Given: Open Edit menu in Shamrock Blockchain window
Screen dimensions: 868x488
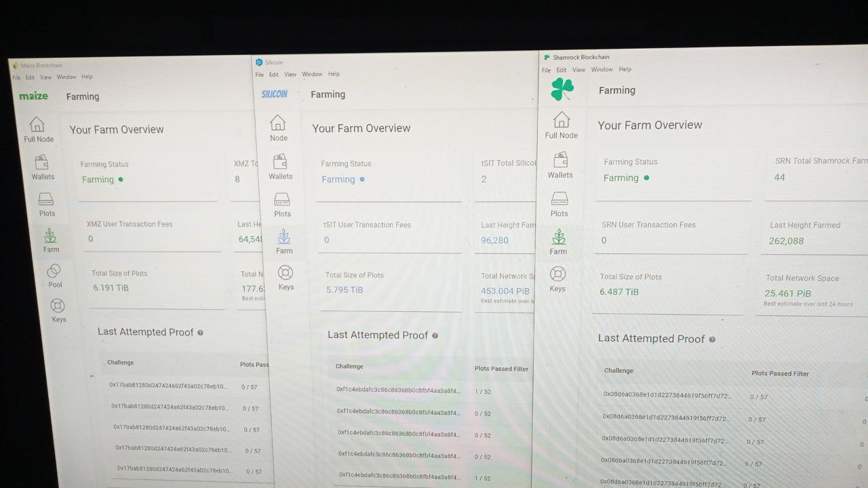Looking at the screenshot, I should tap(561, 70).
